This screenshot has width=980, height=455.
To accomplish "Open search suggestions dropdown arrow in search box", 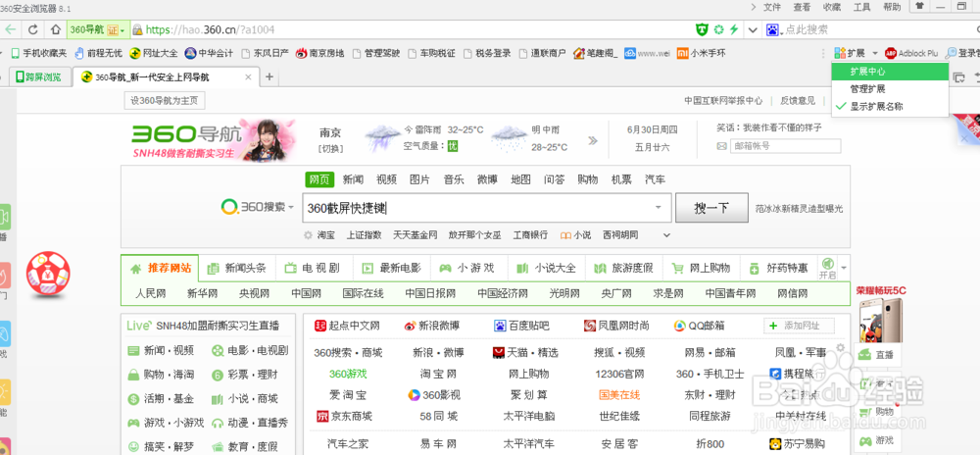I will (659, 208).
